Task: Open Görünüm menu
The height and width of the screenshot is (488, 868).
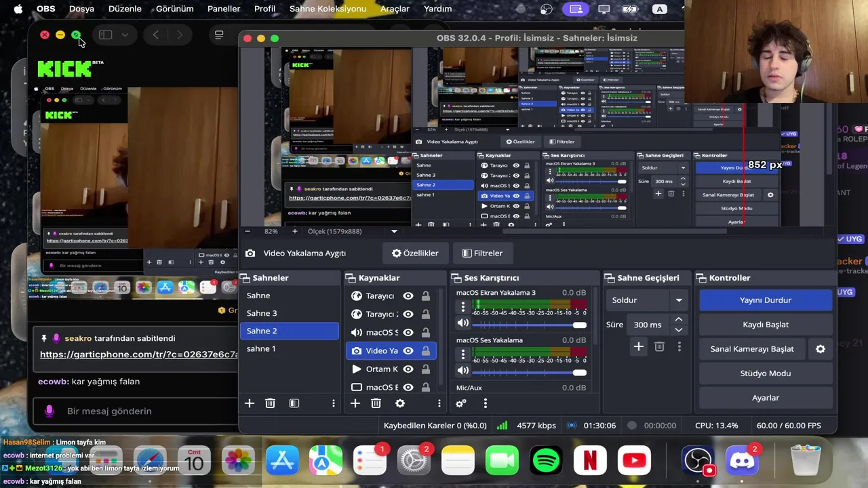Action: tap(175, 9)
